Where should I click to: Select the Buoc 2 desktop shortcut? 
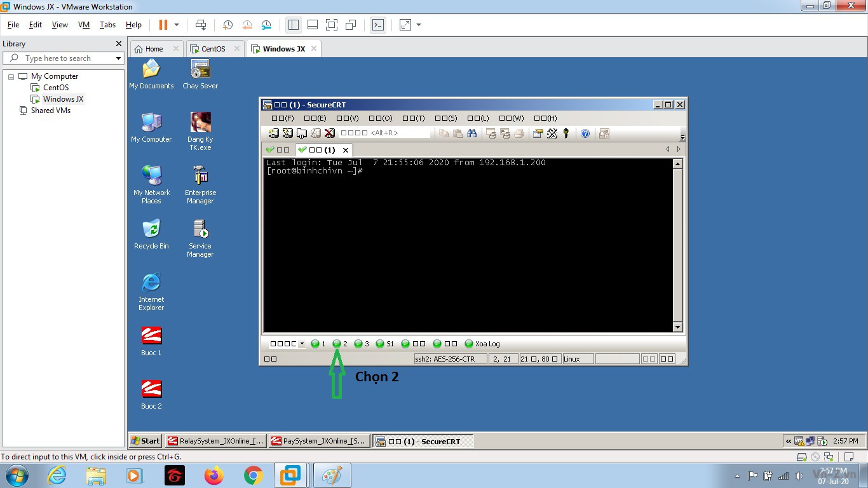[151, 395]
